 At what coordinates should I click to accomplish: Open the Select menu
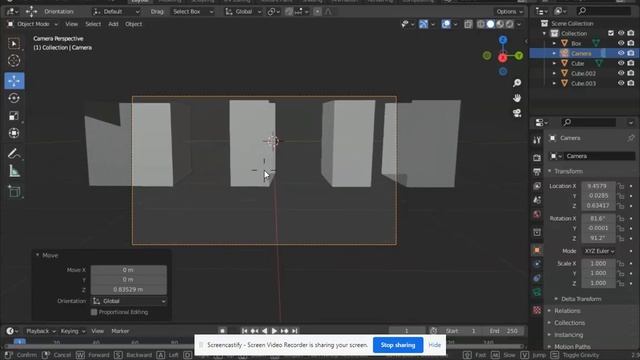tap(93, 24)
